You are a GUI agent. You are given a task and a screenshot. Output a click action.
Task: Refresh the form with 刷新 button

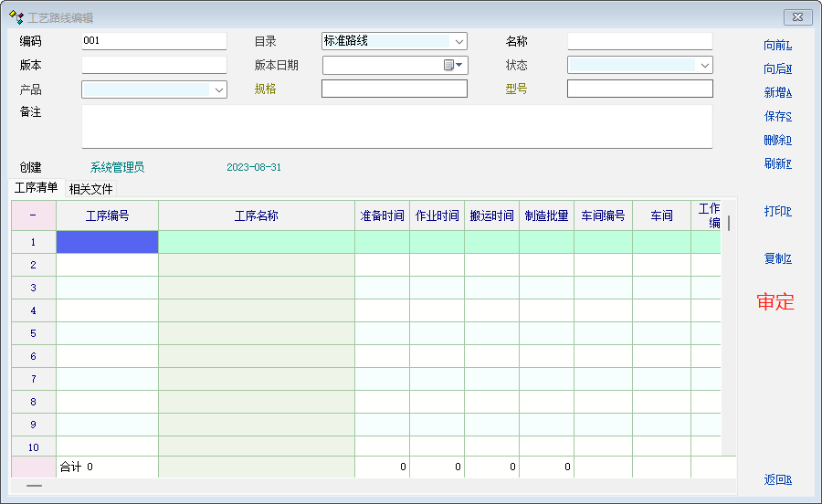777,163
